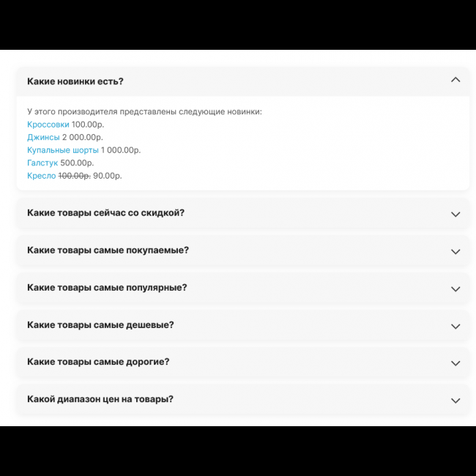Viewport: 476px width, 476px height.
Task: Expand chevron for 'Какие товары самые покупаемые?'
Action: pos(455,251)
